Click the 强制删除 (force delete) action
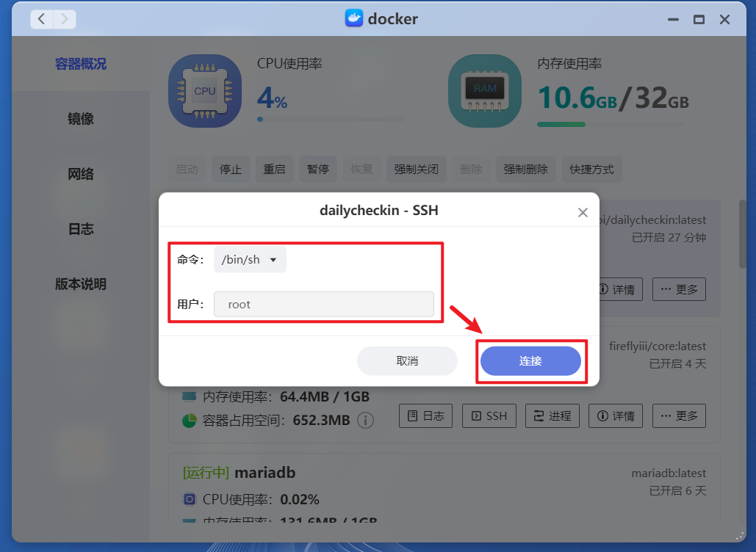The image size is (756, 552). pos(525,169)
